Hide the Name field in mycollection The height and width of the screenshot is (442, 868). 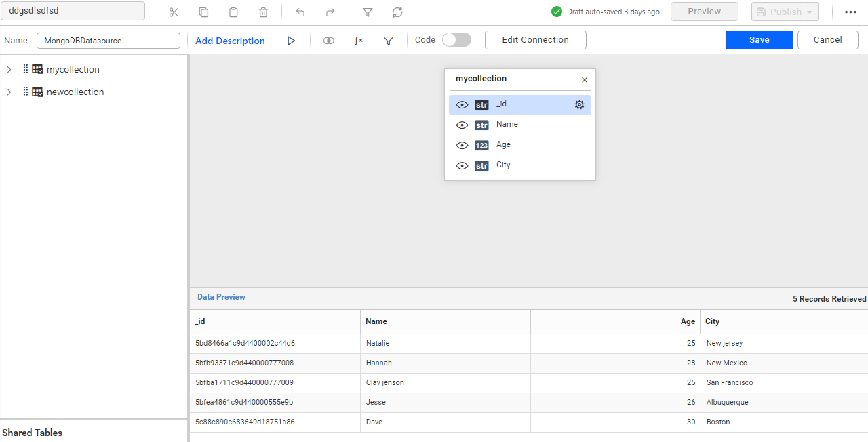pyautogui.click(x=462, y=125)
